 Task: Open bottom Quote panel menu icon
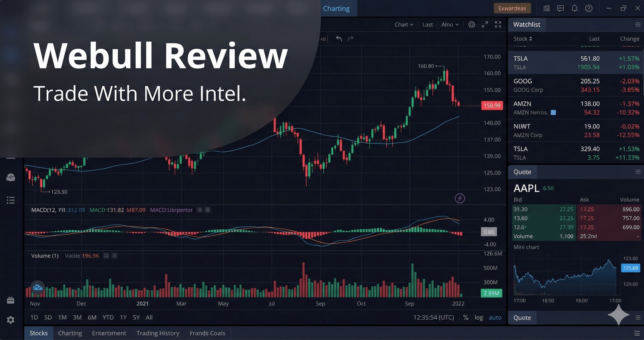(638, 317)
